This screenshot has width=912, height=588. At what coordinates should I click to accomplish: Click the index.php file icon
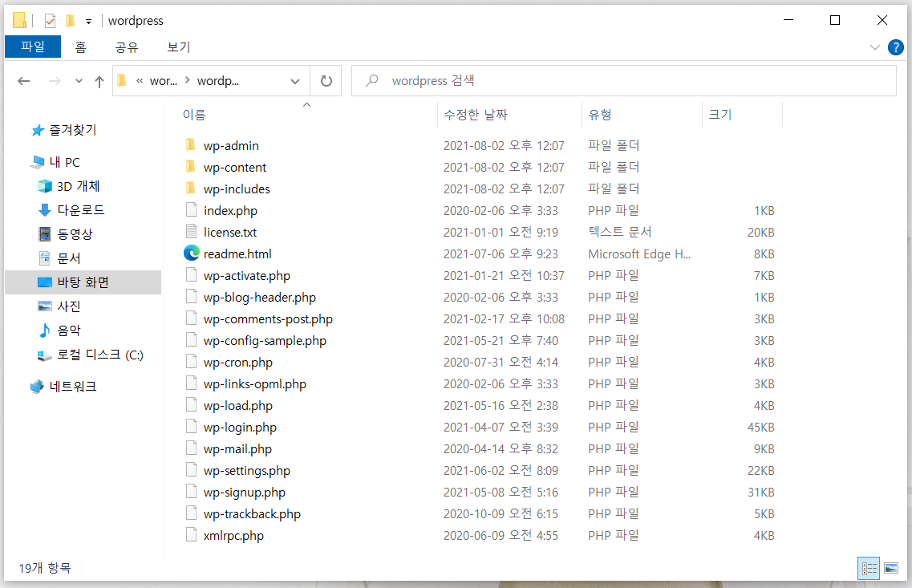tap(192, 210)
